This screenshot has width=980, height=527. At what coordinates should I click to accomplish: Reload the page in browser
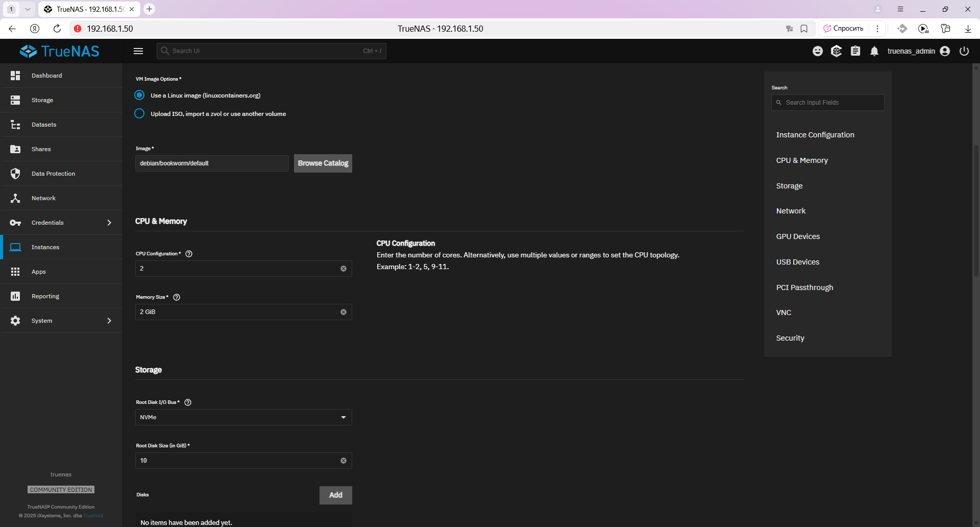[57, 29]
